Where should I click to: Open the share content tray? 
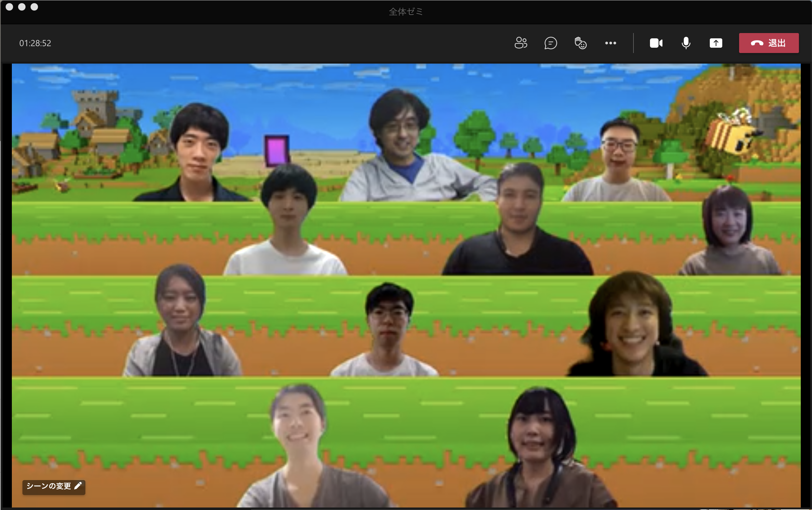716,43
